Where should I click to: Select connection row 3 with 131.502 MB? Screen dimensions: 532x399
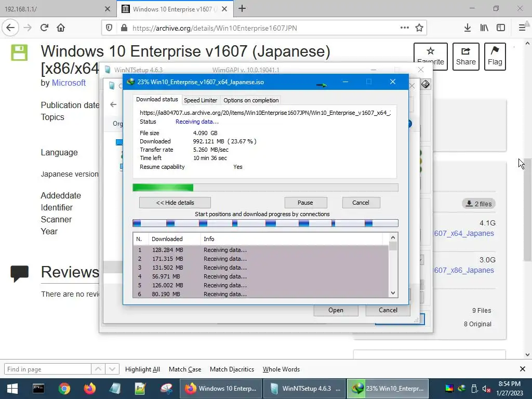coord(261,268)
